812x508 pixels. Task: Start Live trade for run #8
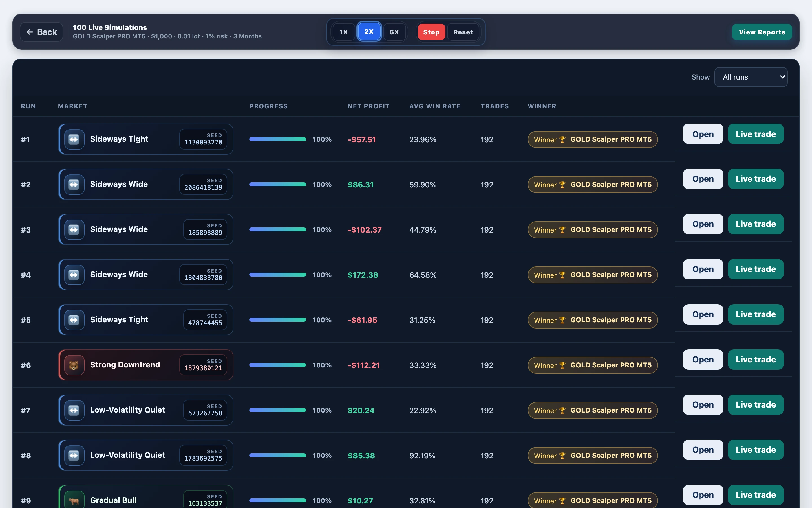point(756,450)
